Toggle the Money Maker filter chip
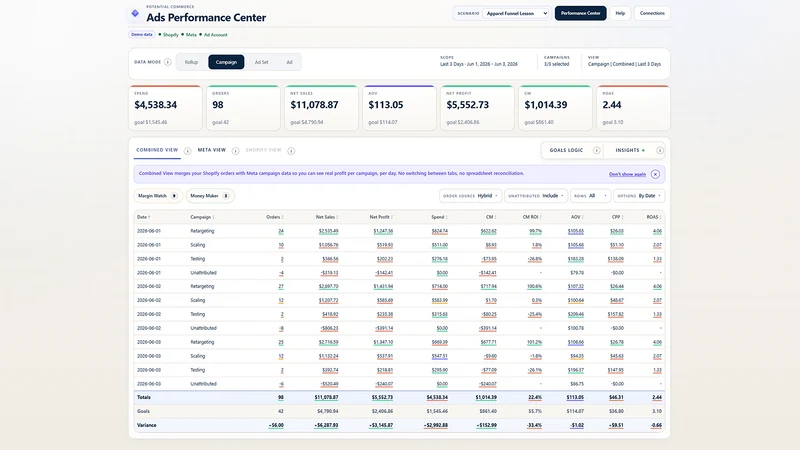 click(x=210, y=196)
